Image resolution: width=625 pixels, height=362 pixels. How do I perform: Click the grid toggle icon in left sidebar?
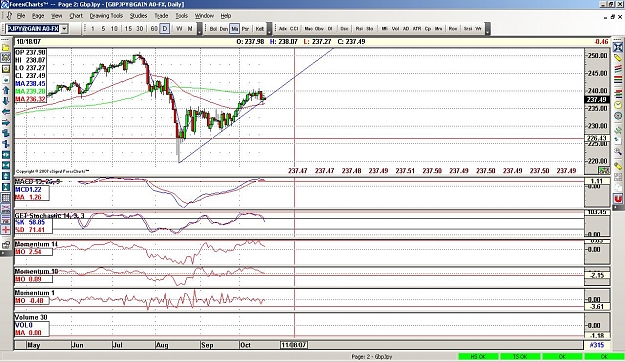(x=6, y=198)
